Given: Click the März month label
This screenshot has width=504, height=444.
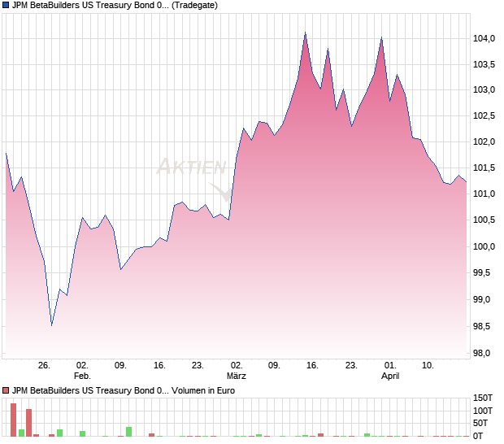Looking at the screenshot, I should click(x=237, y=376).
